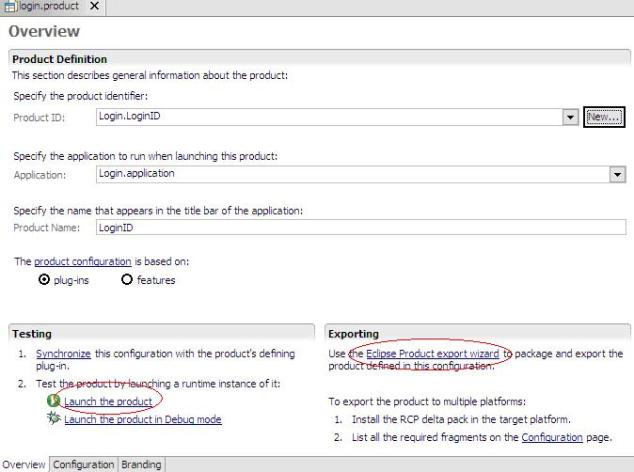Image resolution: width=634 pixels, height=472 pixels.
Task: Click the Overview page heading
Action: click(44, 32)
